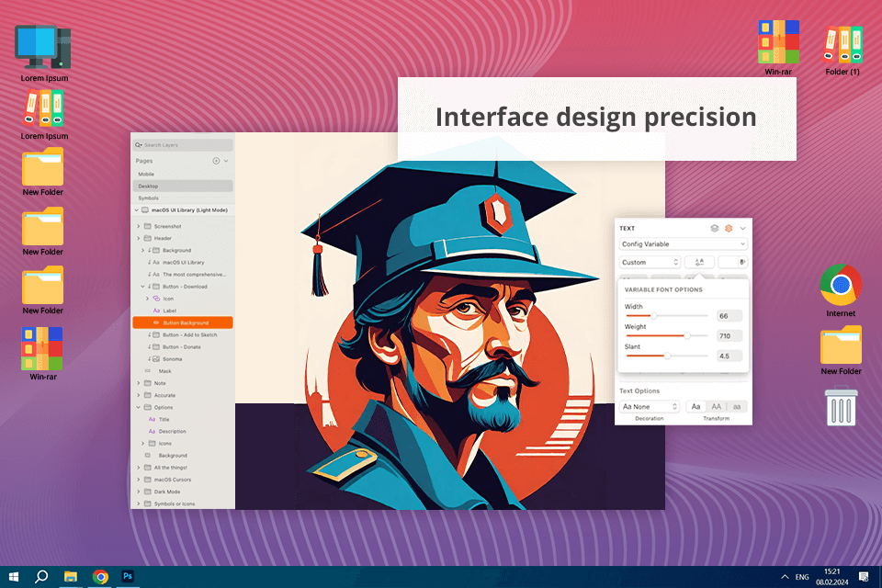Open New Folder beneath the Internet shortcut
The width and height of the screenshot is (882, 588).
tap(841, 345)
